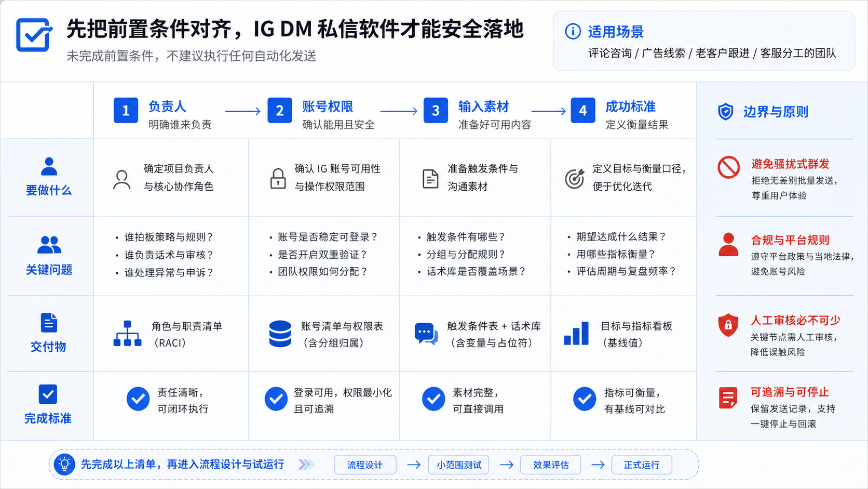Click the text 评估周期与复盘频率？
The height and width of the screenshot is (489, 868).
pos(627,271)
